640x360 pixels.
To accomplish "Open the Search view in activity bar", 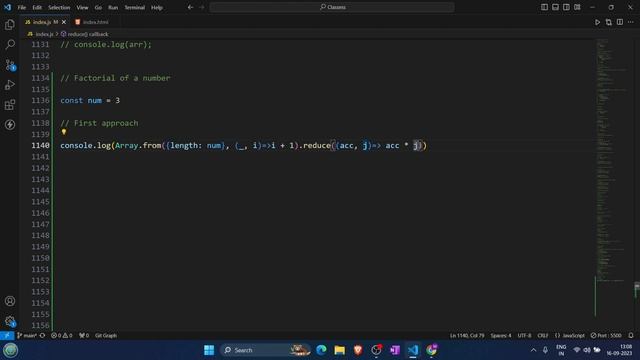I will 10,44.
